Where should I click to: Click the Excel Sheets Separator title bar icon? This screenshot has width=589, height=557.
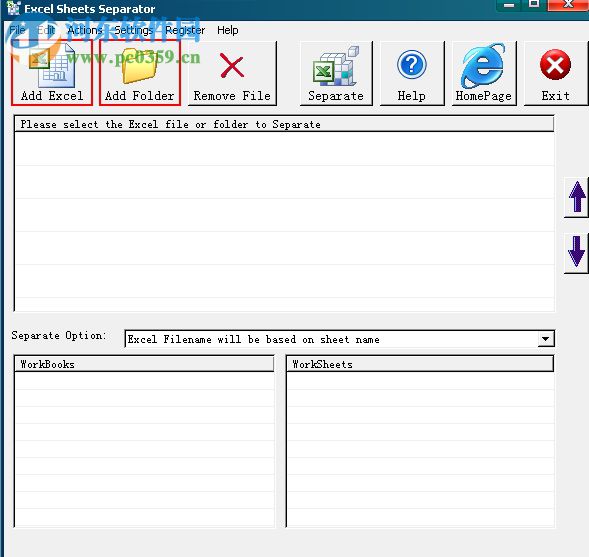14,8
